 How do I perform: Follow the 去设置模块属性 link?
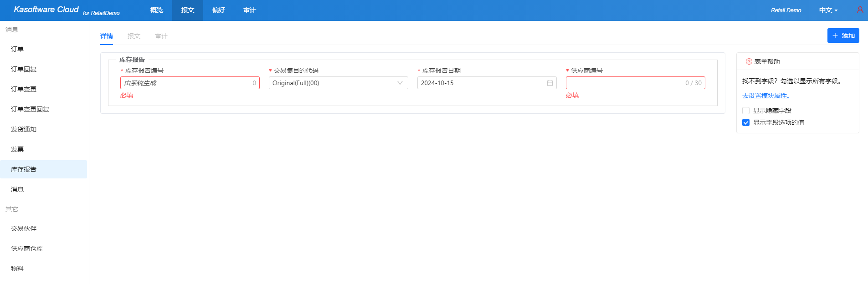click(x=766, y=96)
